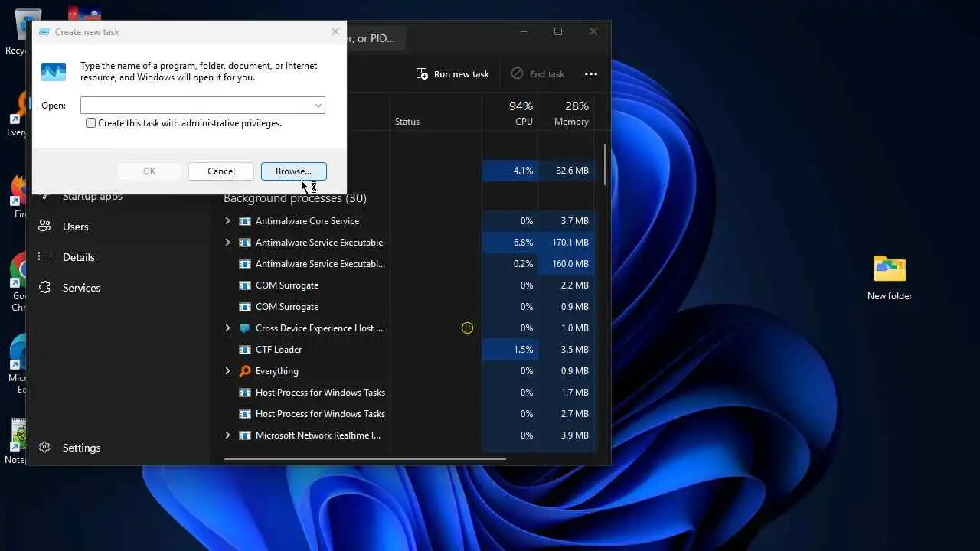Click the Browse... button
980x551 pixels.
point(294,171)
